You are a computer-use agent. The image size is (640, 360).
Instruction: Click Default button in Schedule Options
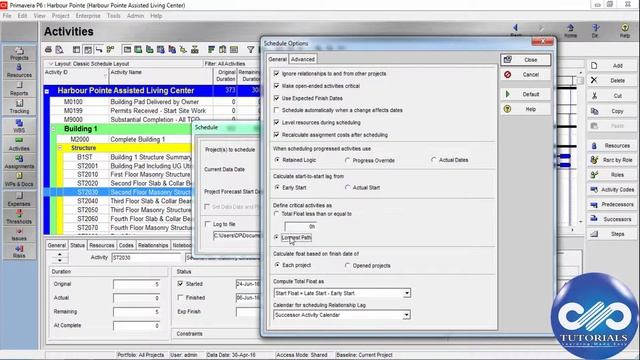526,94
